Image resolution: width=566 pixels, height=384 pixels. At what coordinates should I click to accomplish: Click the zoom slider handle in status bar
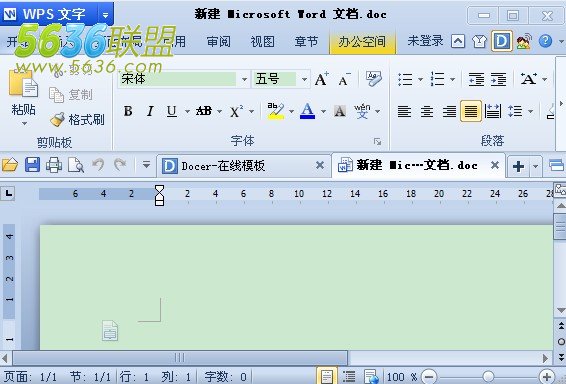tap(488, 376)
